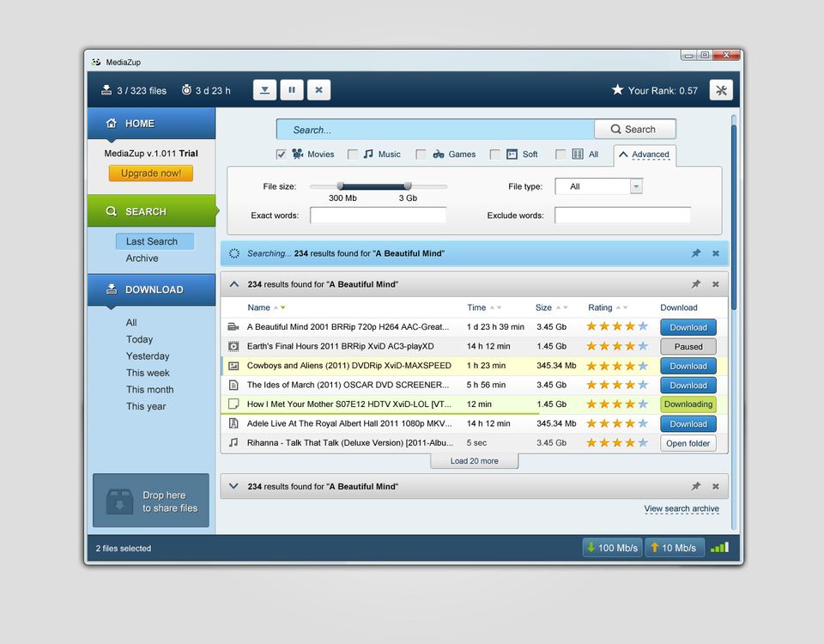
Task: Click the upload speed orange arrow icon
Action: (654, 547)
